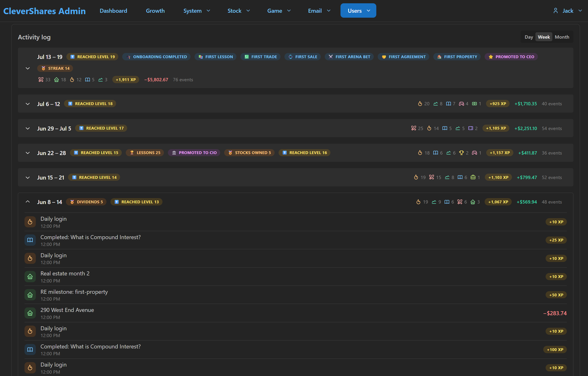Click chart icon in Jul 13 – 19 stats

click(101, 80)
